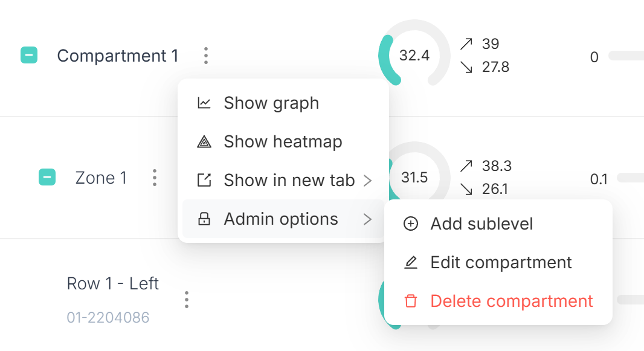Viewport: 644px width, 351px height.
Task: Select Show heatmap from the context menu
Action: (x=283, y=141)
